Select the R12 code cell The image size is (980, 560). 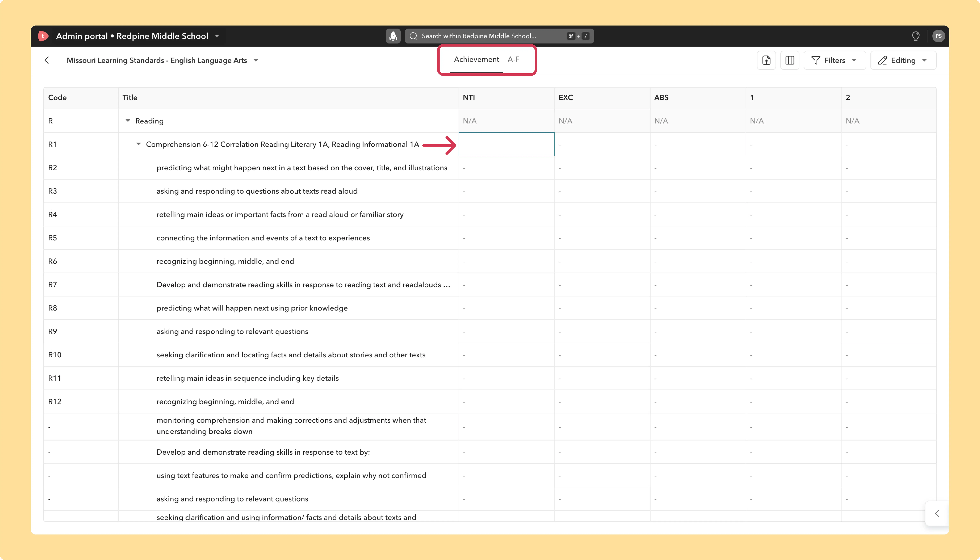(x=81, y=402)
